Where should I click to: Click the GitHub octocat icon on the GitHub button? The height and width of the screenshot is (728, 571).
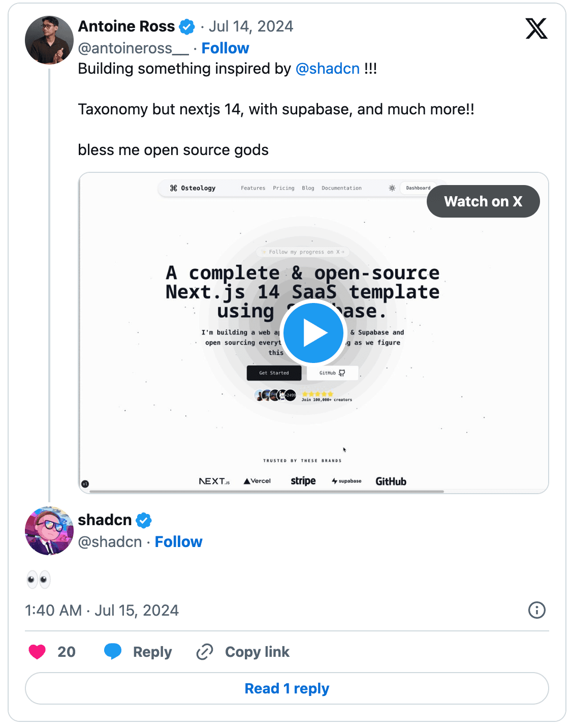342,373
